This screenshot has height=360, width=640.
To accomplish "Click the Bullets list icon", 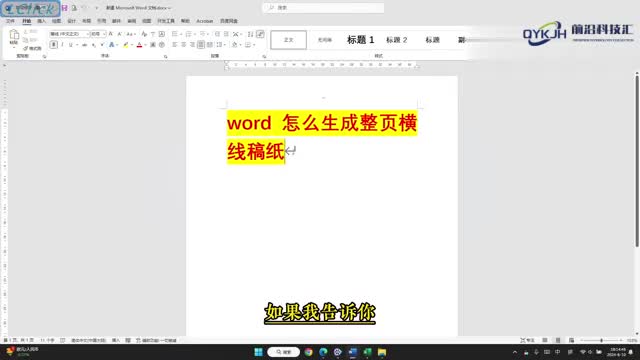I will 175,34.
